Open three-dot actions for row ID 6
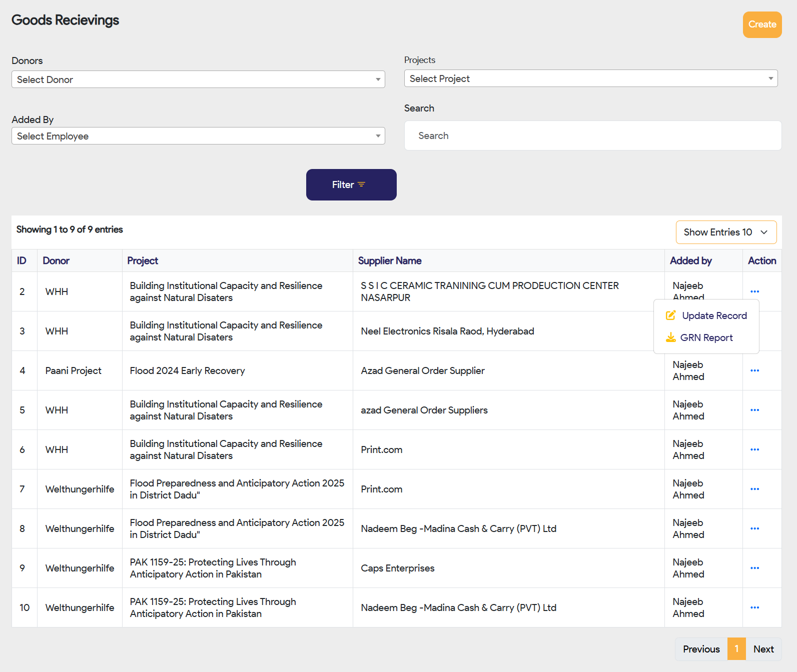 (754, 449)
